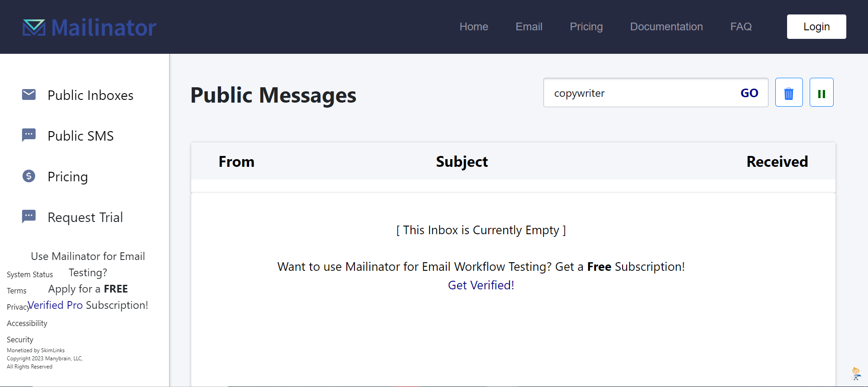Click the Mailinator wordmark text
This screenshot has height=387, width=868.
104,28
